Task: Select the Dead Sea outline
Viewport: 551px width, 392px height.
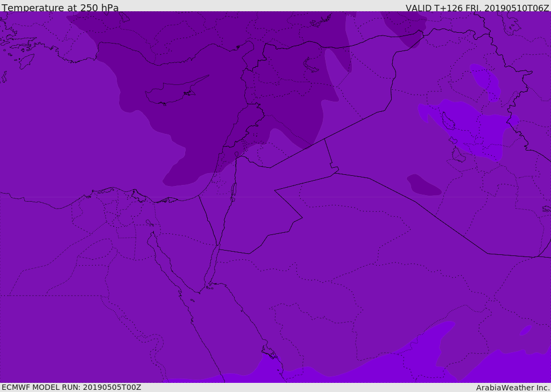Action: pyautogui.click(x=234, y=190)
